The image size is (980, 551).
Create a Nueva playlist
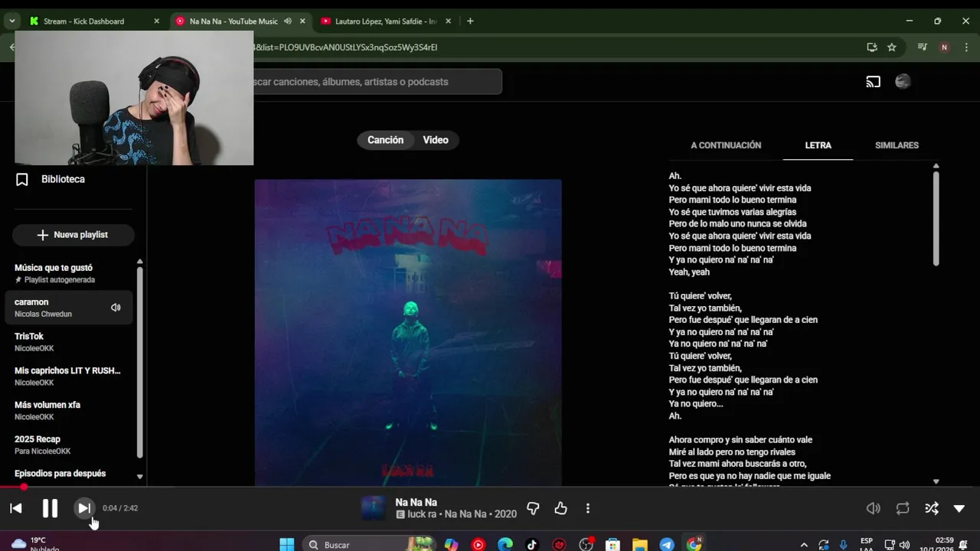coord(73,235)
